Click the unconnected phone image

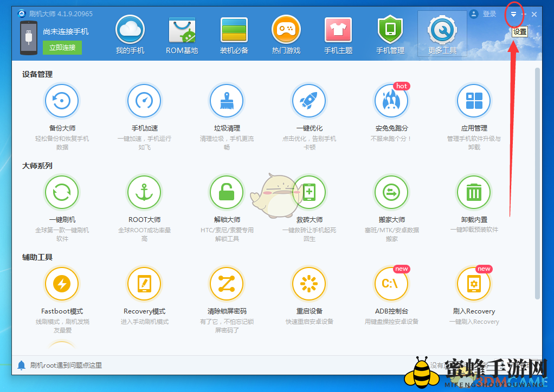click(29, 38)
